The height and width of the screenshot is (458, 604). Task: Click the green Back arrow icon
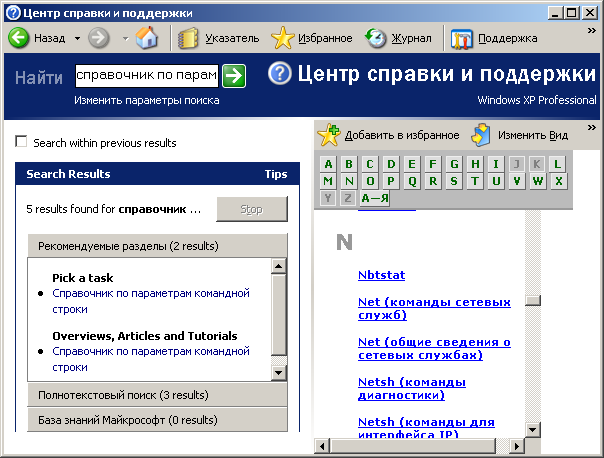coord(18,38)
